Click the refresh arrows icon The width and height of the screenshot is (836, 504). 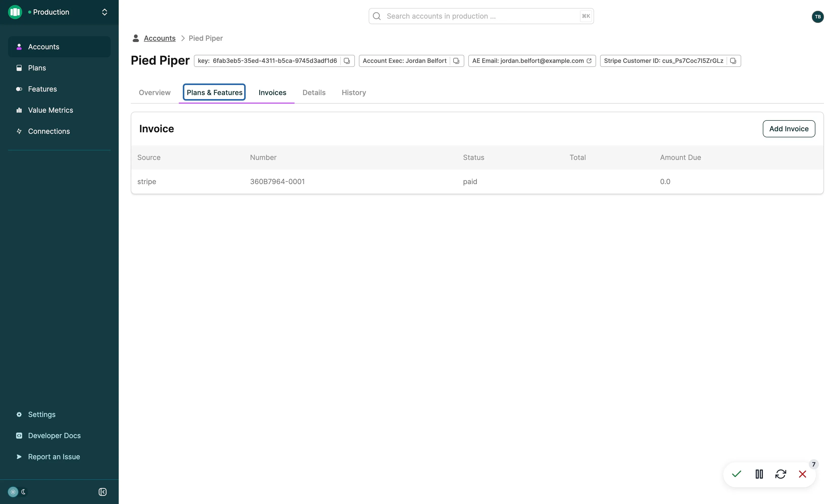coord(781,474)
